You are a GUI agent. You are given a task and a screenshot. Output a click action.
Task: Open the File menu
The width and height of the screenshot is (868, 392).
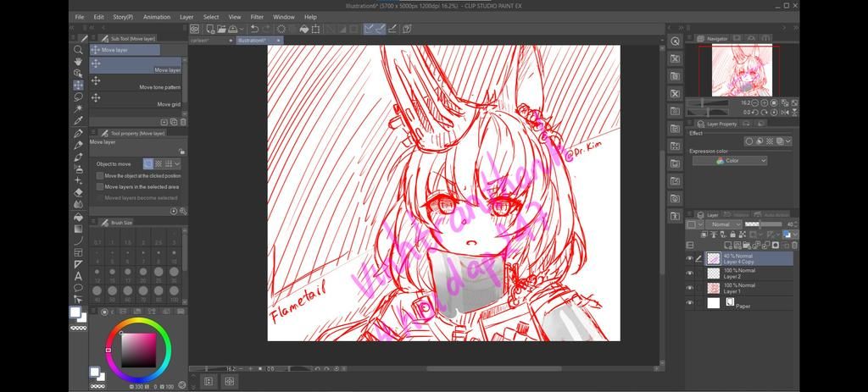pyautogui.click(x=80, y=17)
